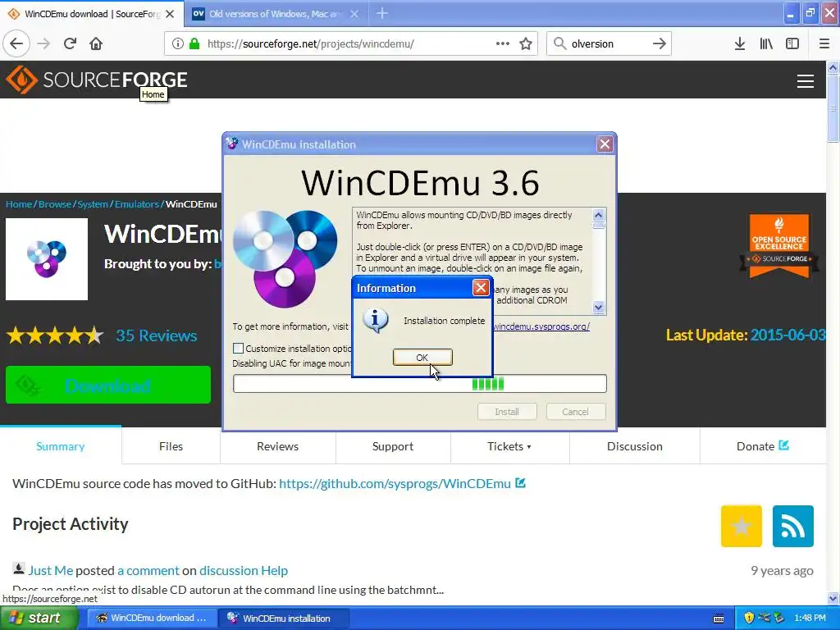Click the disabled Install button
Screen dimensions: 840x630
pyautogui.click(x=507, y=412)
